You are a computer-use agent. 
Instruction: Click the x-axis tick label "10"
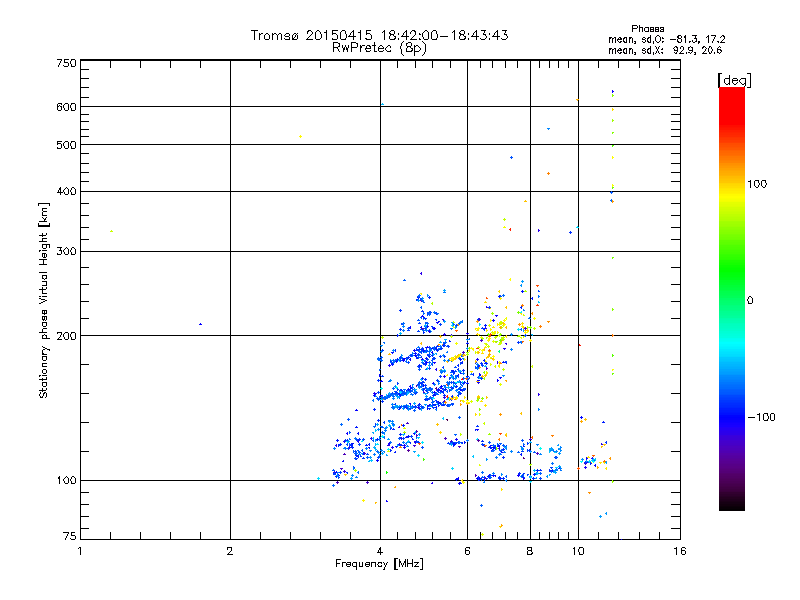(x=578, y=551)
